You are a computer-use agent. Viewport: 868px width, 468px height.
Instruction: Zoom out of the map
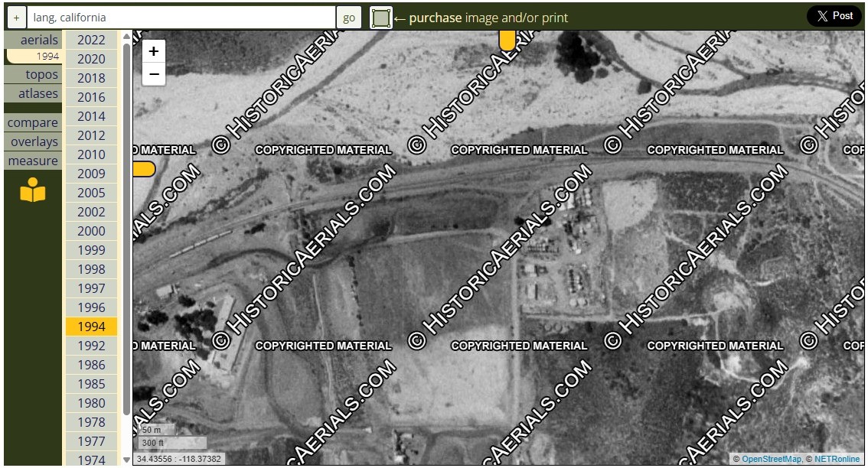154,74
